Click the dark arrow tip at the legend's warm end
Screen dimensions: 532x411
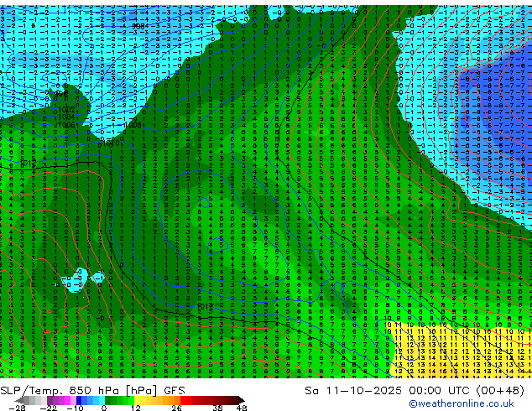pos(242,400)
